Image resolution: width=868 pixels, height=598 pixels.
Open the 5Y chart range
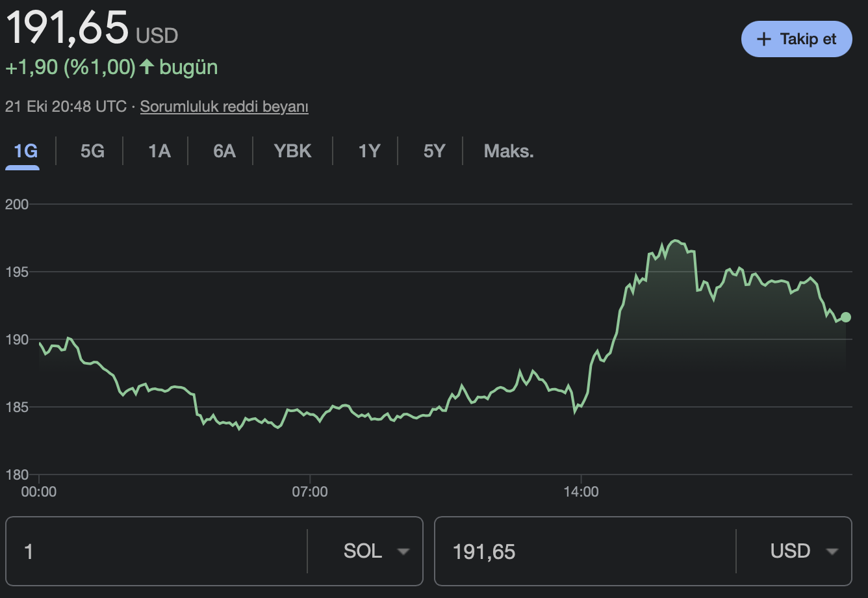tap(434, 151)
